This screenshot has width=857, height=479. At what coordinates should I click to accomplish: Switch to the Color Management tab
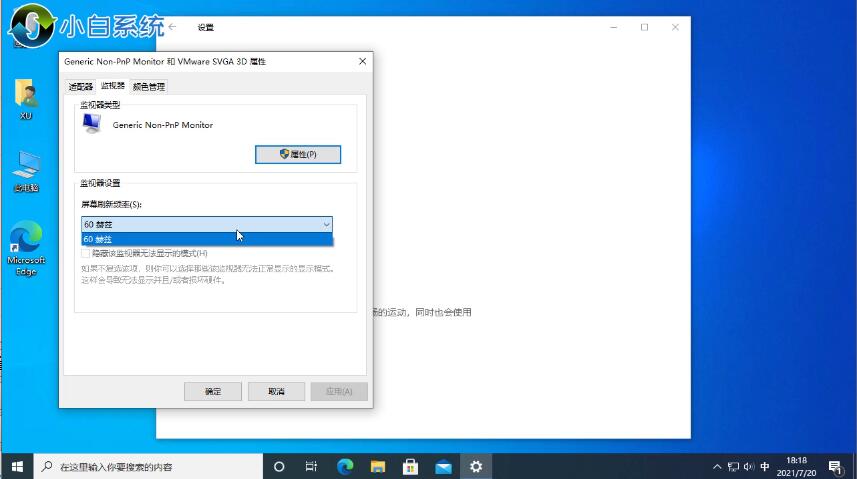coord(149,86)
